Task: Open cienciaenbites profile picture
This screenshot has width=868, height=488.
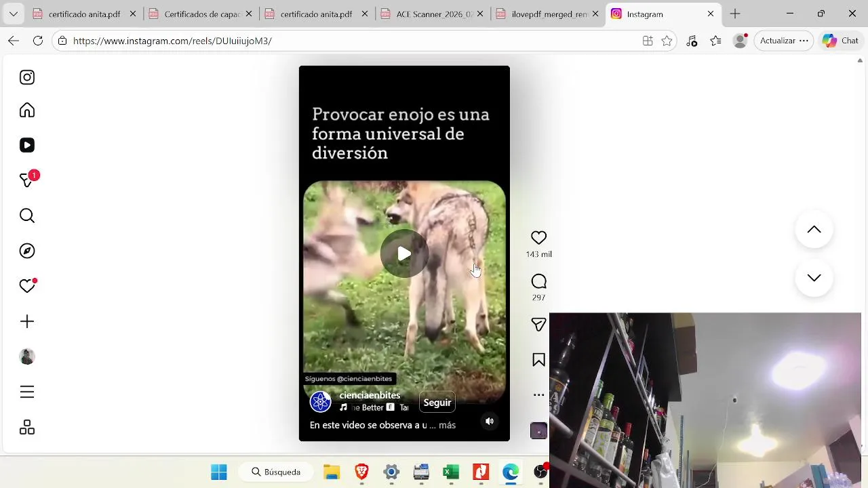Action: pos(320,402)
